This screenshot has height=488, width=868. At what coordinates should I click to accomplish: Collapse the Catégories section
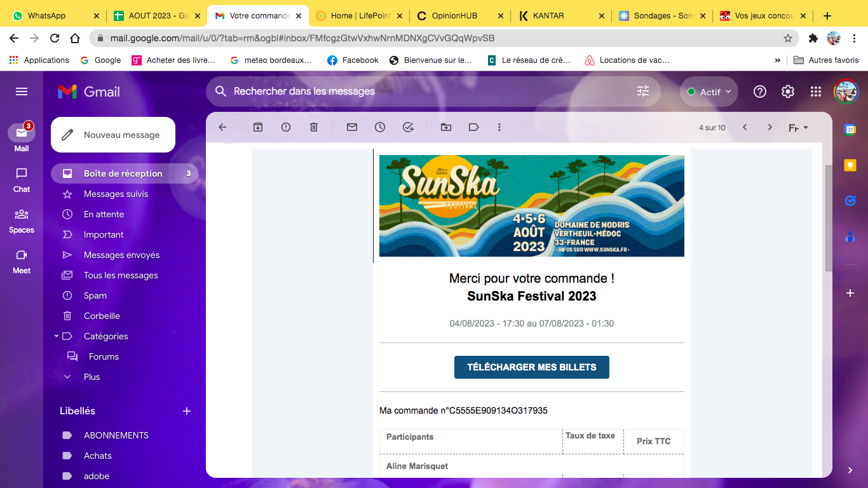[56, 336]
